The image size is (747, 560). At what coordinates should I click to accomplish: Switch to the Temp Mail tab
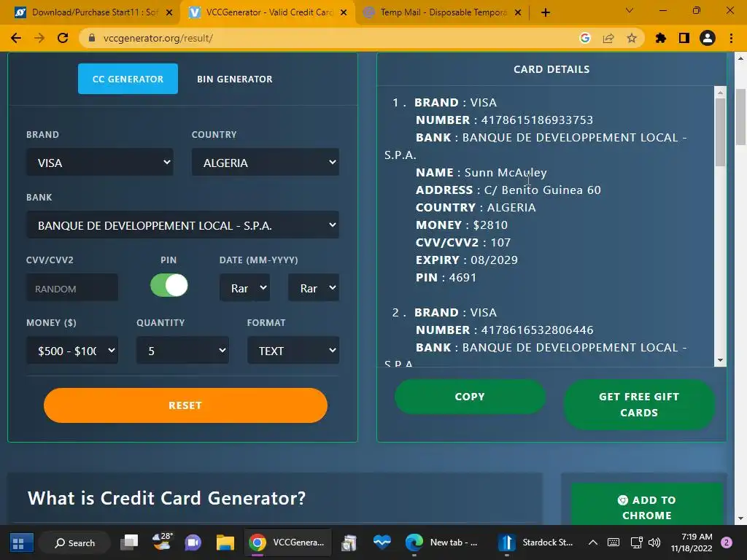pyautogui.click(x=441, y=12)
